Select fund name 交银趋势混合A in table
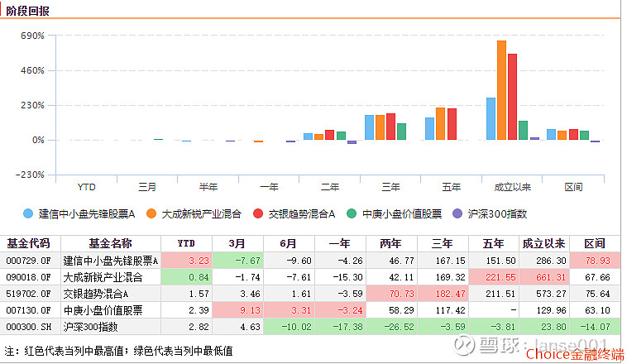This screenshot has height=364, width=627. [x=96, y=294]
